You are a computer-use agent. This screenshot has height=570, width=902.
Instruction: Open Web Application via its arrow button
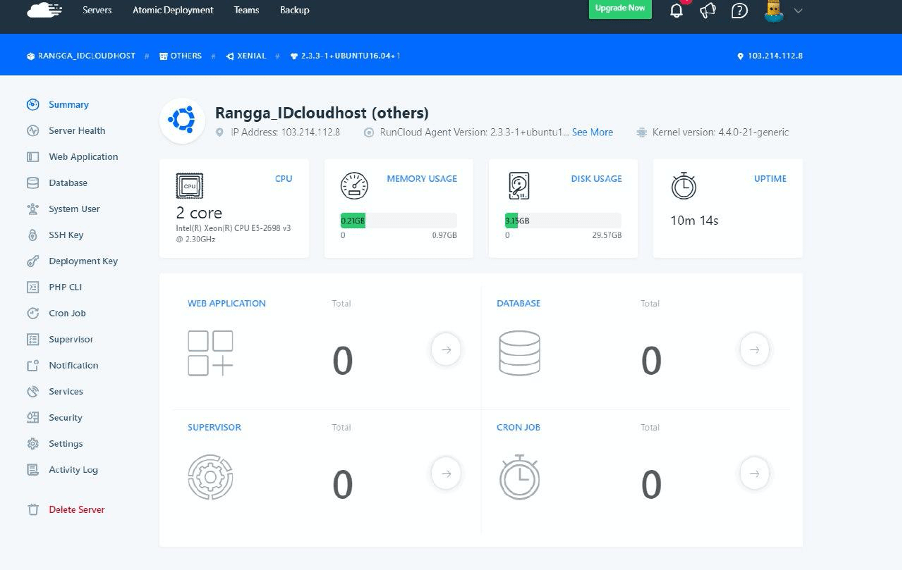pos(446,349)
